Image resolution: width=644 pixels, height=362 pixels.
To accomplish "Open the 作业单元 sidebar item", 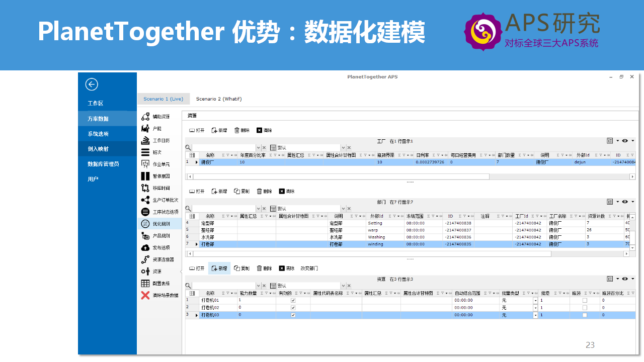I will 156,164.
